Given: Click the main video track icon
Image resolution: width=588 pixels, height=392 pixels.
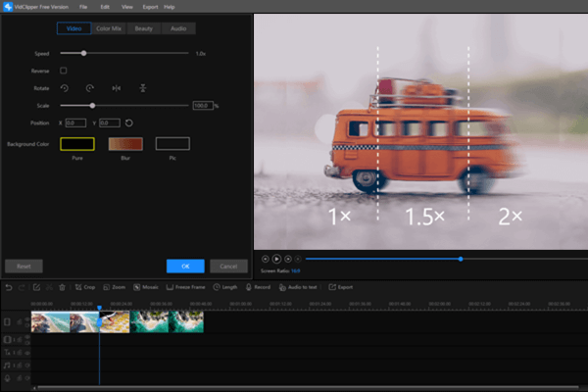Looking at the screenshot, I should point(7,321).
